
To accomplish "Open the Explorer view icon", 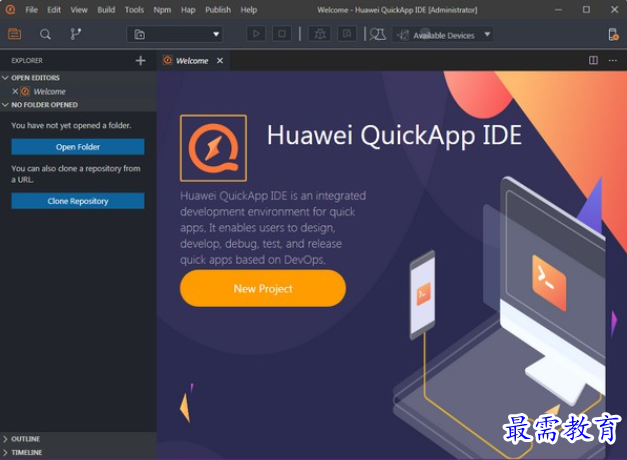I will tap(14, 34).
